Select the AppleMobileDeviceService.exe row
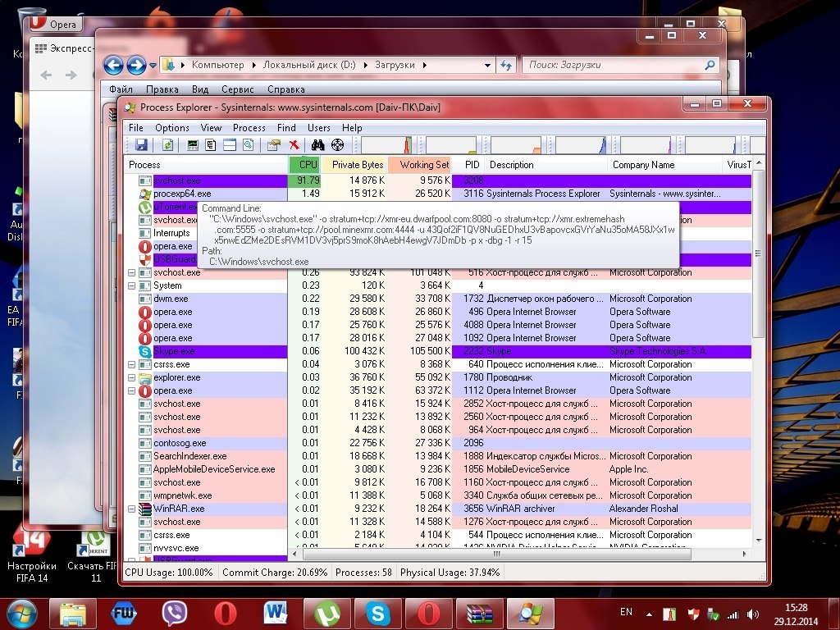The width and height of the screenshot is (840, 630). (438, 470)
